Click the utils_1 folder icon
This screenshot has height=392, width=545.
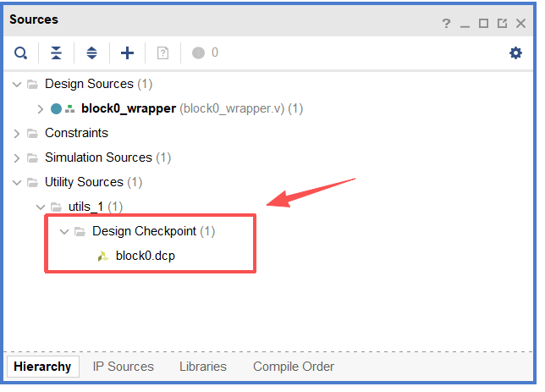(56, 207)
